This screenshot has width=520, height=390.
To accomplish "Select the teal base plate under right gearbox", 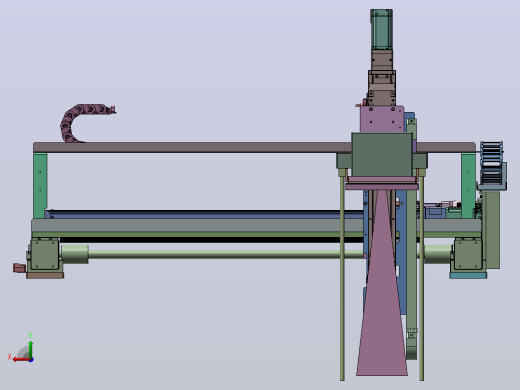I will 468,275.
